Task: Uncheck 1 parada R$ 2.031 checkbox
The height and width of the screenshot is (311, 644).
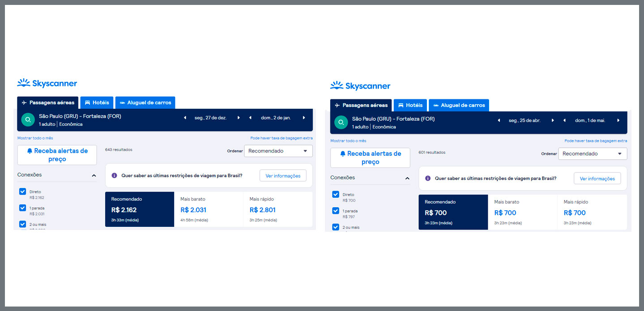Action: tap(23, 208)
